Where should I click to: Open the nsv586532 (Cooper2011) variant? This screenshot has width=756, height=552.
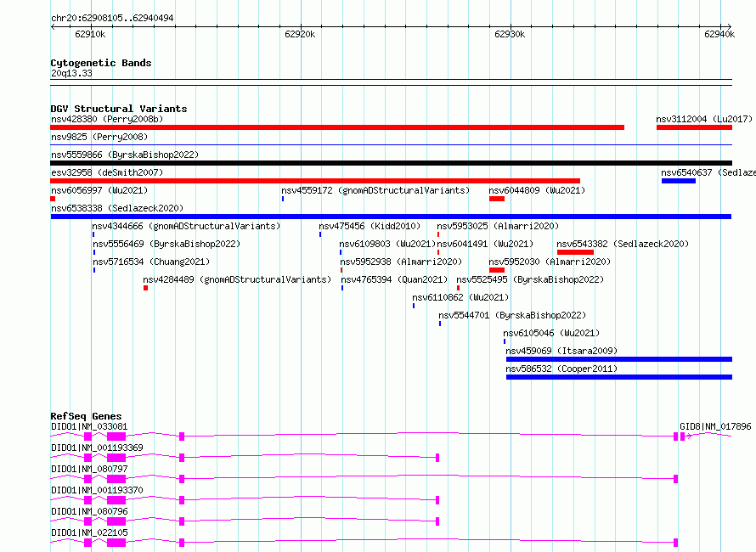tap(561, 369)
